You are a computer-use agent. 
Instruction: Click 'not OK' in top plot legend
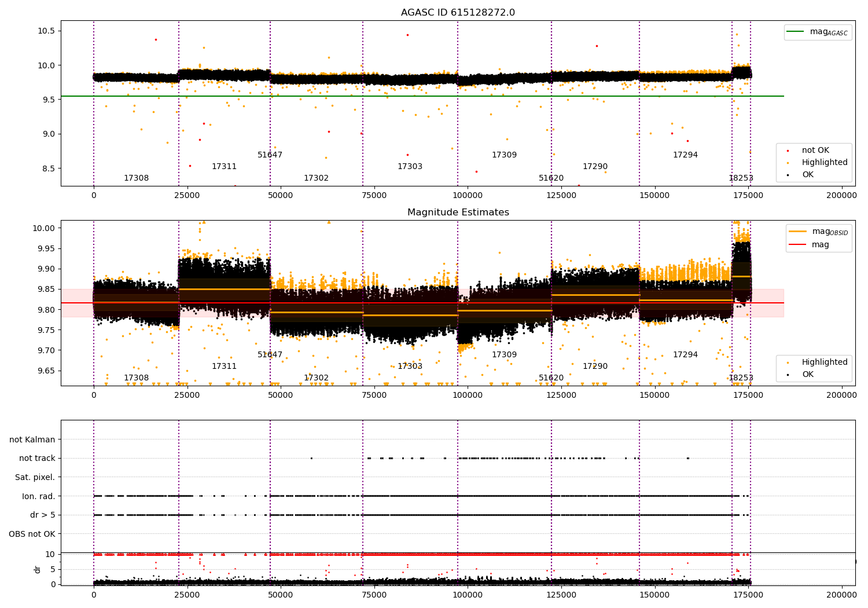pyautogui.click(x=815, y=151)
